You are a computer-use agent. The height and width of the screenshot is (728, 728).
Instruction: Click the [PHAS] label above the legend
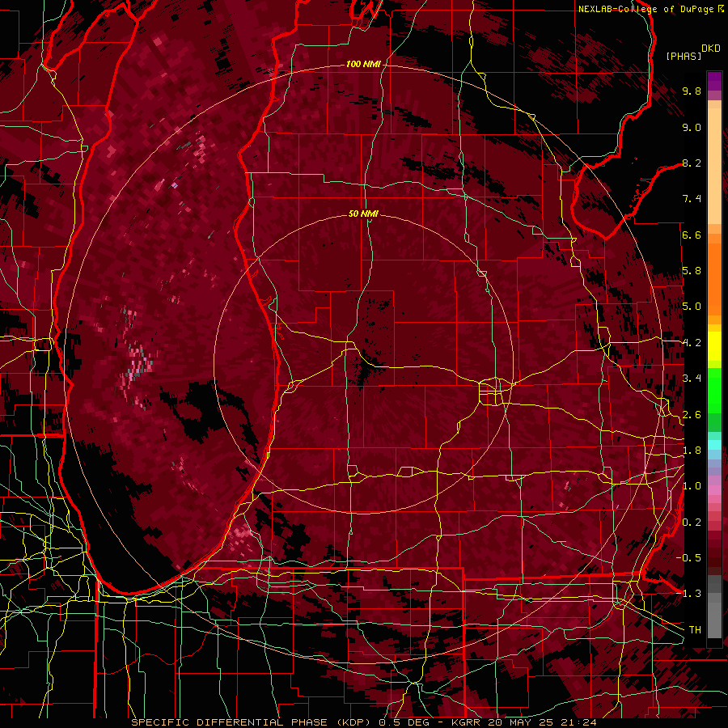coord(684,56)
